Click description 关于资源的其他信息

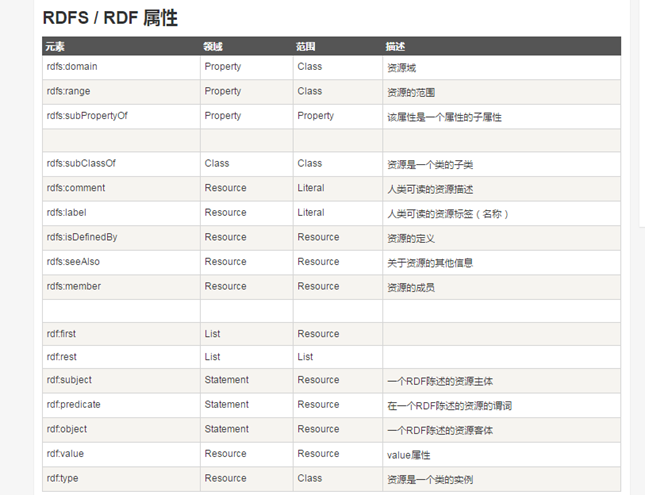pos(430,263)
